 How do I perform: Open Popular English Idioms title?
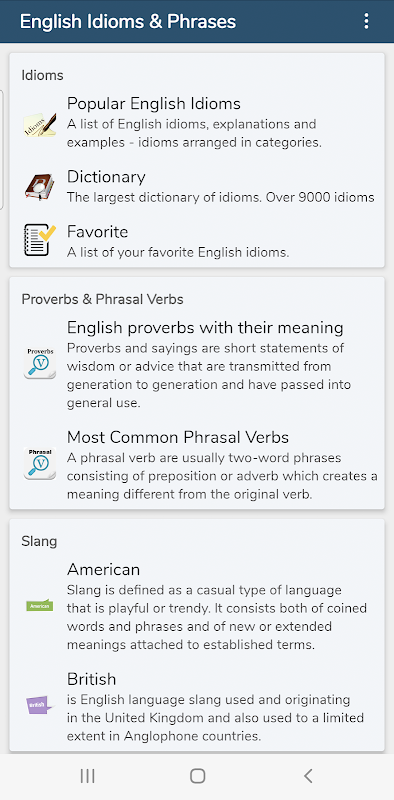(154, 104)
